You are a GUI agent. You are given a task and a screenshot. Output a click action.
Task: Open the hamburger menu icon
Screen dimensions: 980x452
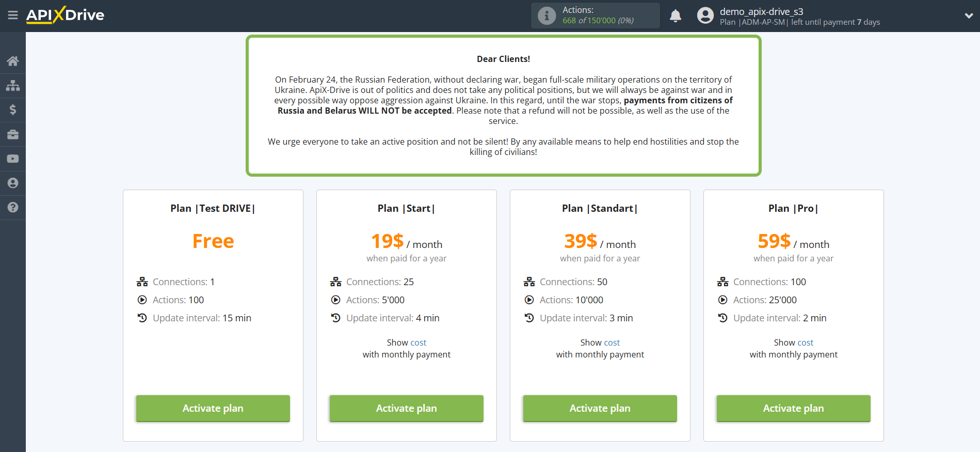point(13,15)
